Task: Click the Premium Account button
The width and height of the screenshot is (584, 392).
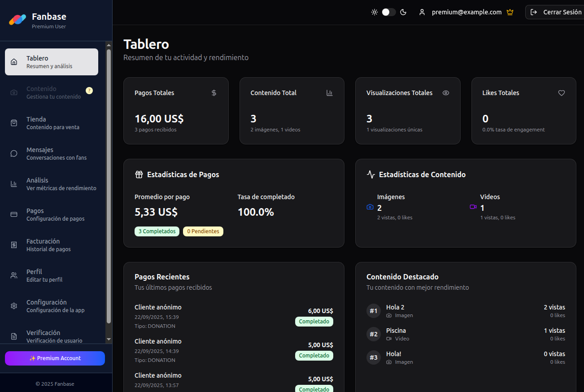Action: (55, 358)
